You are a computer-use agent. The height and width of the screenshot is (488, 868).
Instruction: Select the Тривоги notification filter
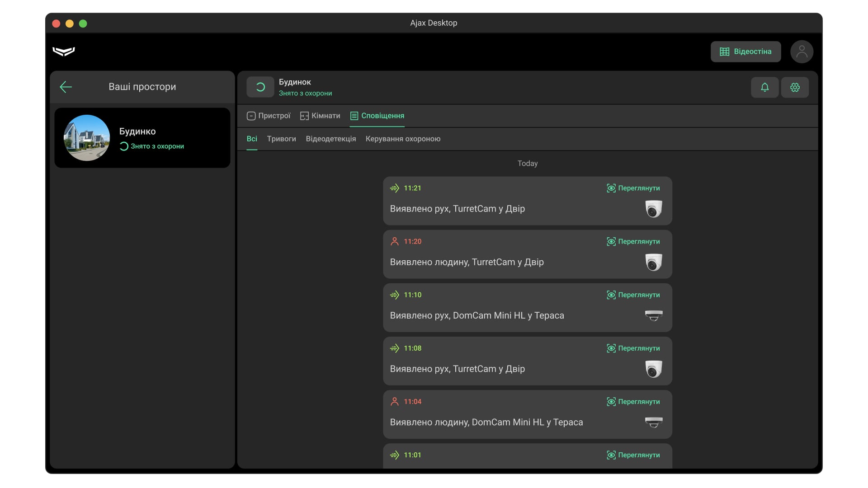click(281, 139)
